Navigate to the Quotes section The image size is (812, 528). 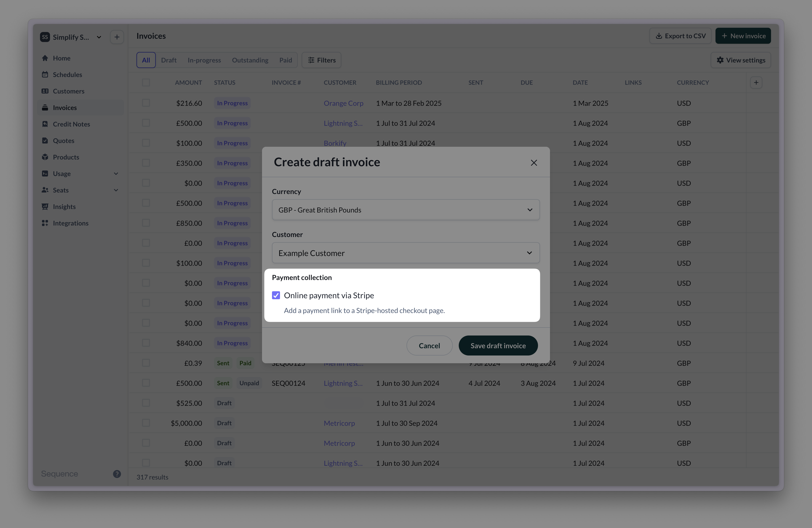(x=63, y=140)
